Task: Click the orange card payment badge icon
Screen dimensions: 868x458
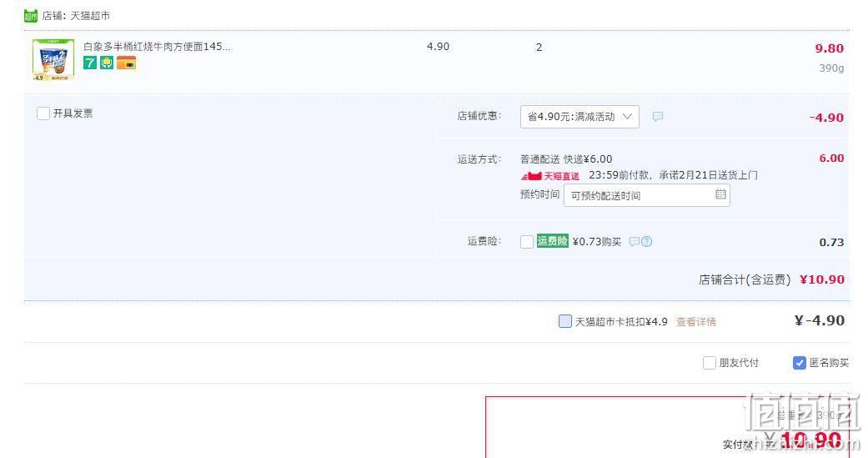Action: coord(126,63)
